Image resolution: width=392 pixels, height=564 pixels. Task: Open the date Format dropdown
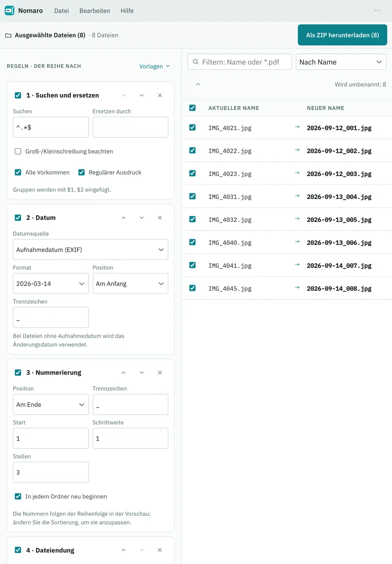pyautogui.click(x=51, y=283)
